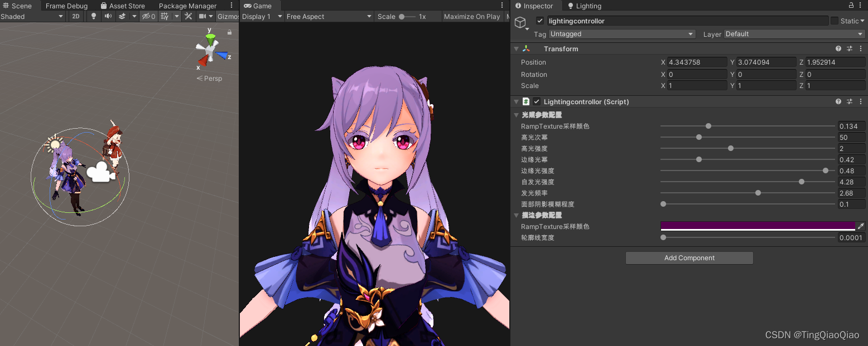
Task: Collapse the Lightingcontrollor (Script) component foldout
Action: [x=516, y=102]
